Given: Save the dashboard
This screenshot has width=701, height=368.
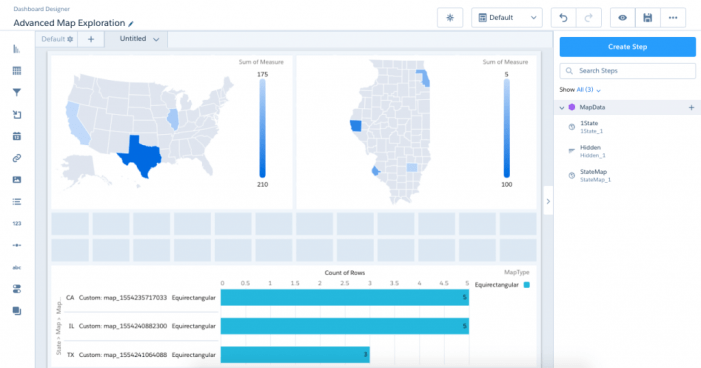Looking at the screenshot, I should click(x=647, y=17).
